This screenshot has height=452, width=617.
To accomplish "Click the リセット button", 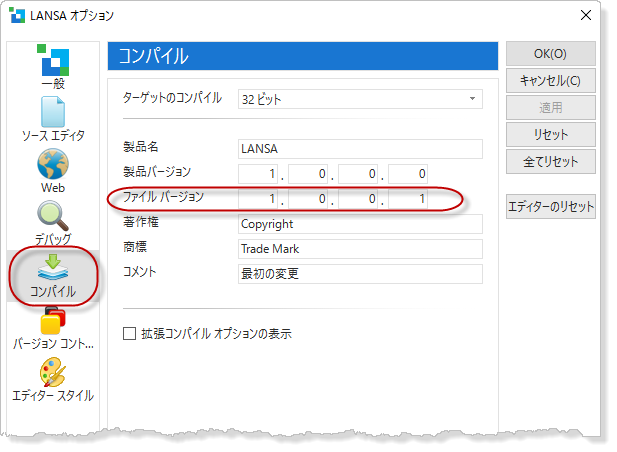I will (550, 135).
